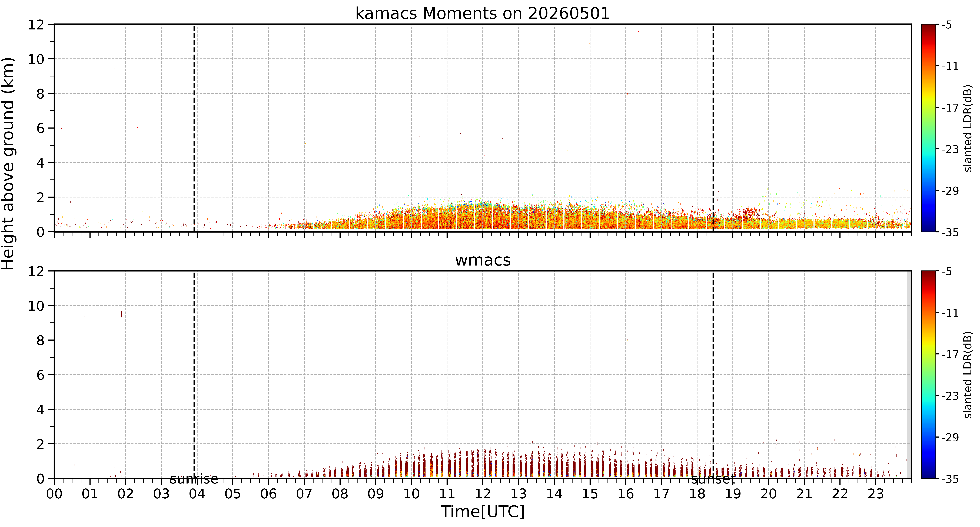Click the x-axis tick label "03"
Image resolution: width=980 pixels, height=527 pixels.
tap(161, 494)
